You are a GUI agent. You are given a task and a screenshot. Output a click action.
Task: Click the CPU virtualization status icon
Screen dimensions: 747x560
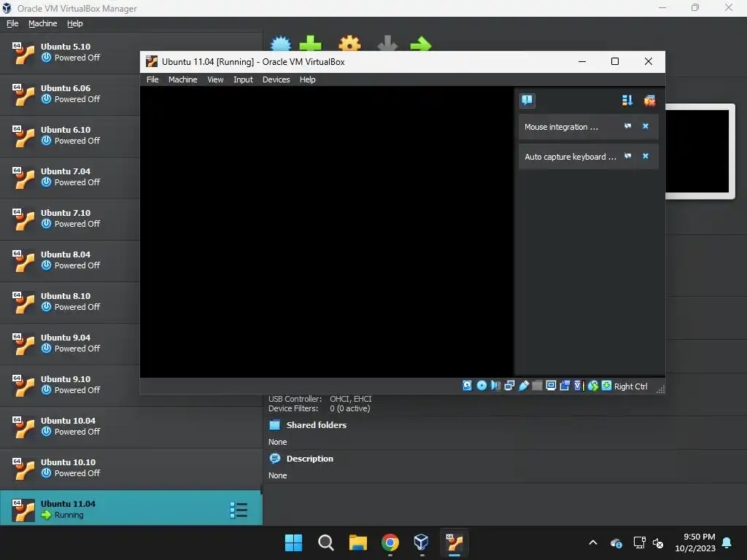(578, 386)
